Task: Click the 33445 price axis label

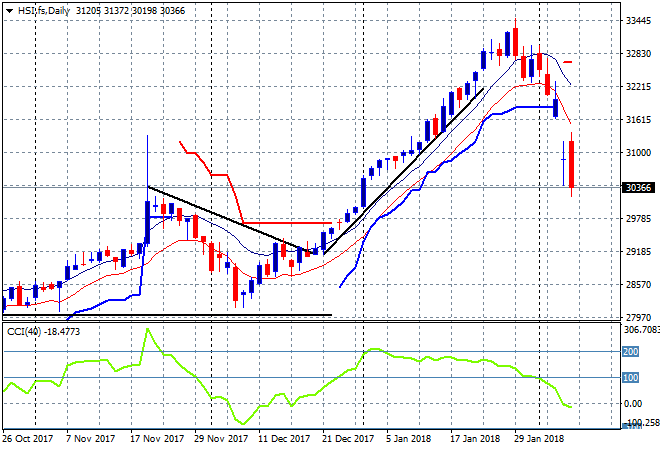Action: pyautogui.click(x=637, y=21)
